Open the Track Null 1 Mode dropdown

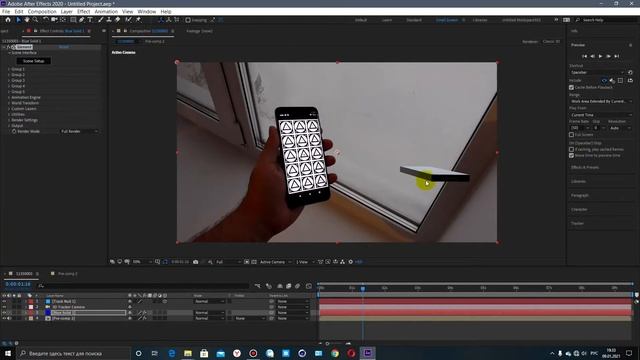pyautogui.click(x=209, y=301)
